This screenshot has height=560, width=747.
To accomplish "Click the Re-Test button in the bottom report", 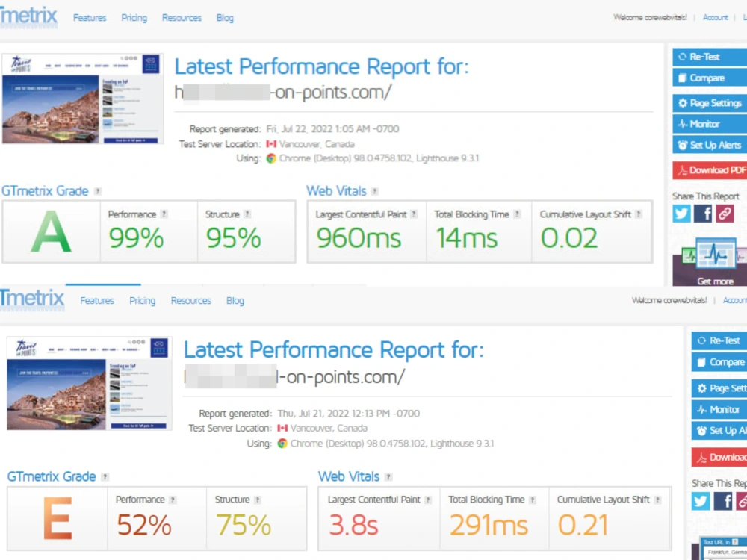I will point(719,341).
